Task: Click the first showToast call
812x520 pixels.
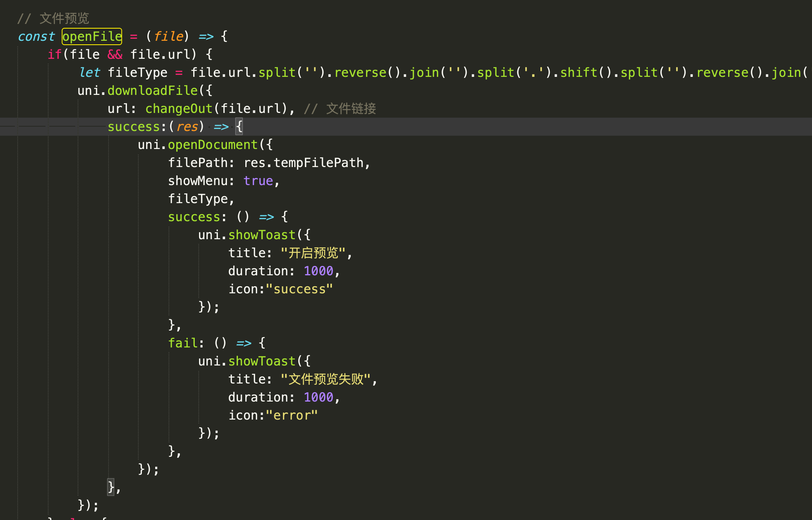Action: (261, 235)
